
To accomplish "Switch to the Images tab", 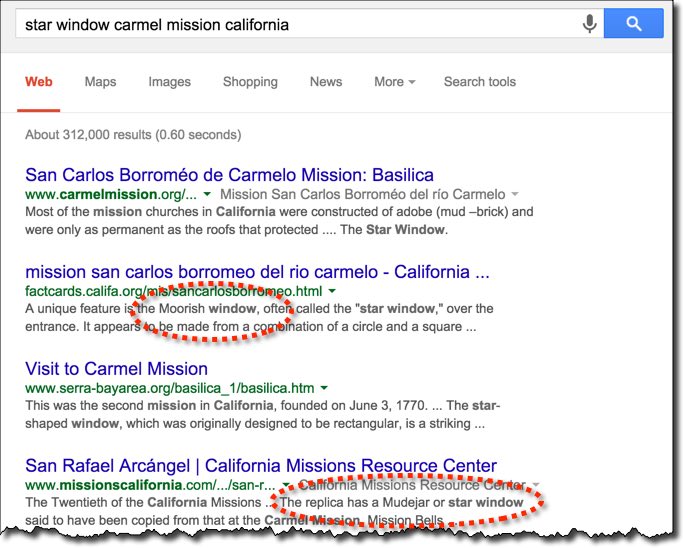I will (x=169, y=82).
